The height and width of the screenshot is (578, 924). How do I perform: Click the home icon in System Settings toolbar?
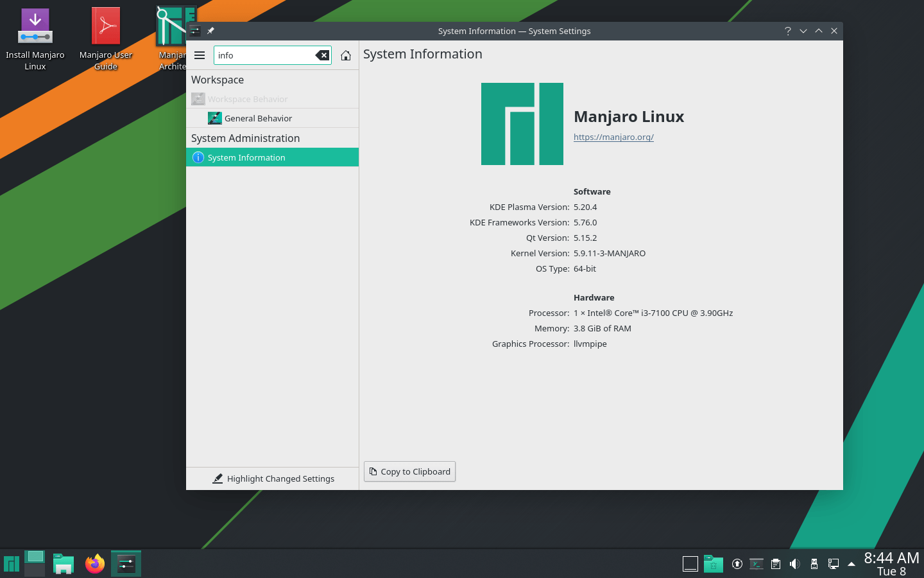pos(346,55)
